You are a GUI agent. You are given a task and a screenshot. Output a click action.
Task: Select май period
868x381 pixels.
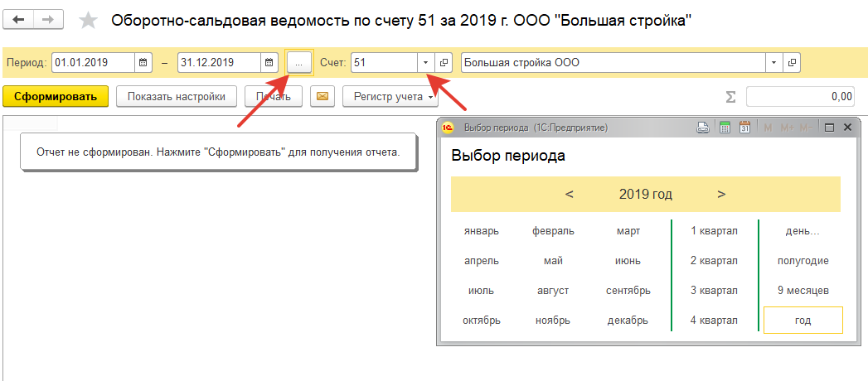point(553,260)
